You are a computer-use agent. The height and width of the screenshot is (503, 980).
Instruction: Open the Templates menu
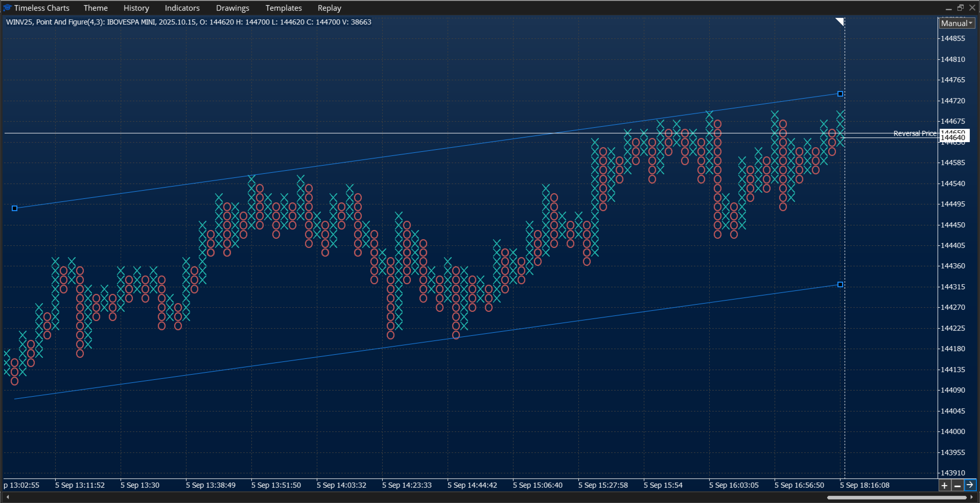point(284,8)
